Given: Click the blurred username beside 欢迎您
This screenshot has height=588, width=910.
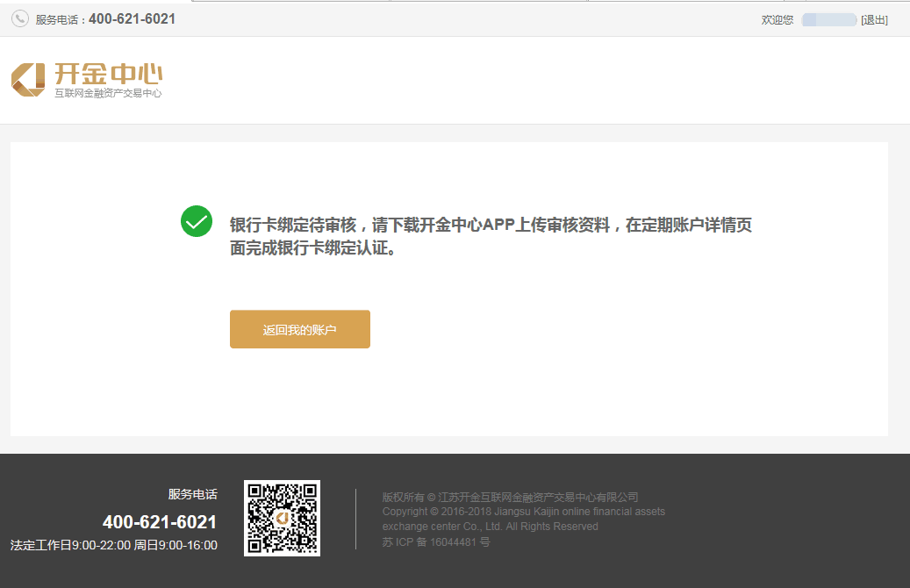Looking at the screenshot, I should pyautogui.click(x=828, y=19).
